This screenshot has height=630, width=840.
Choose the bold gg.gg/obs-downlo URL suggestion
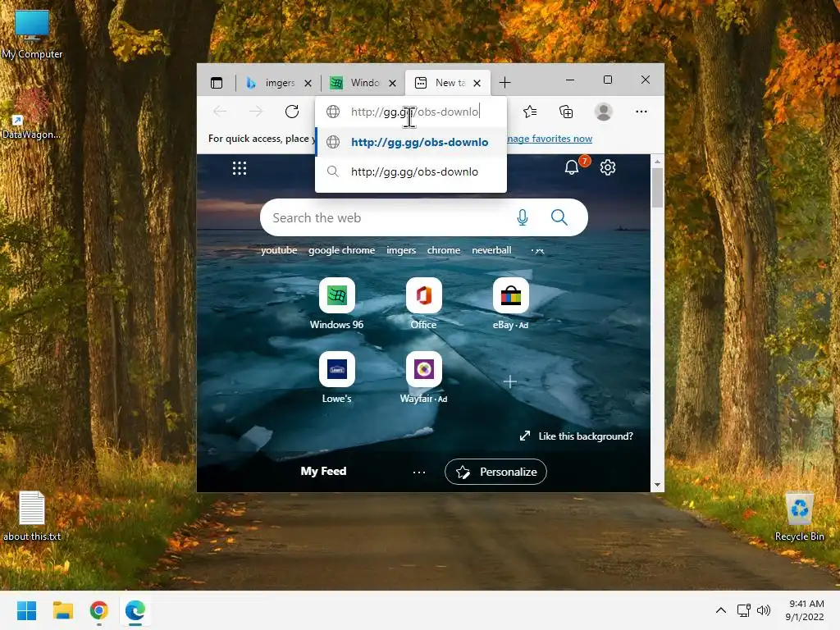coord(411,142)
